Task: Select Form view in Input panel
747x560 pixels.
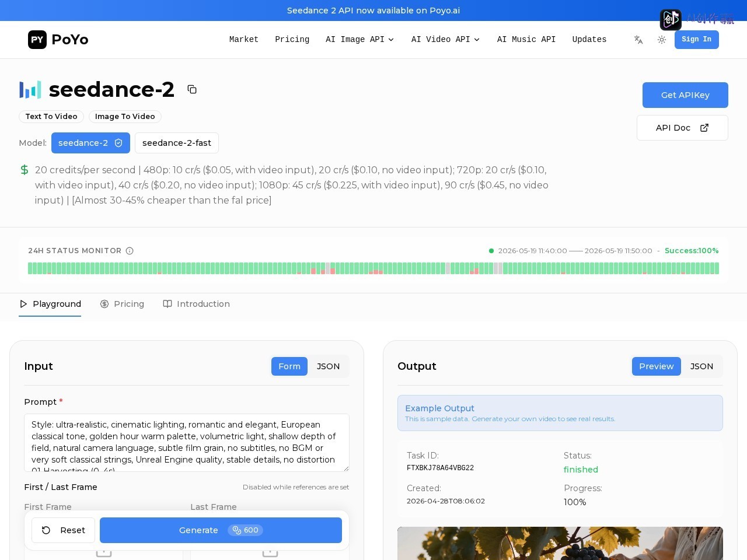Action: 289,366
